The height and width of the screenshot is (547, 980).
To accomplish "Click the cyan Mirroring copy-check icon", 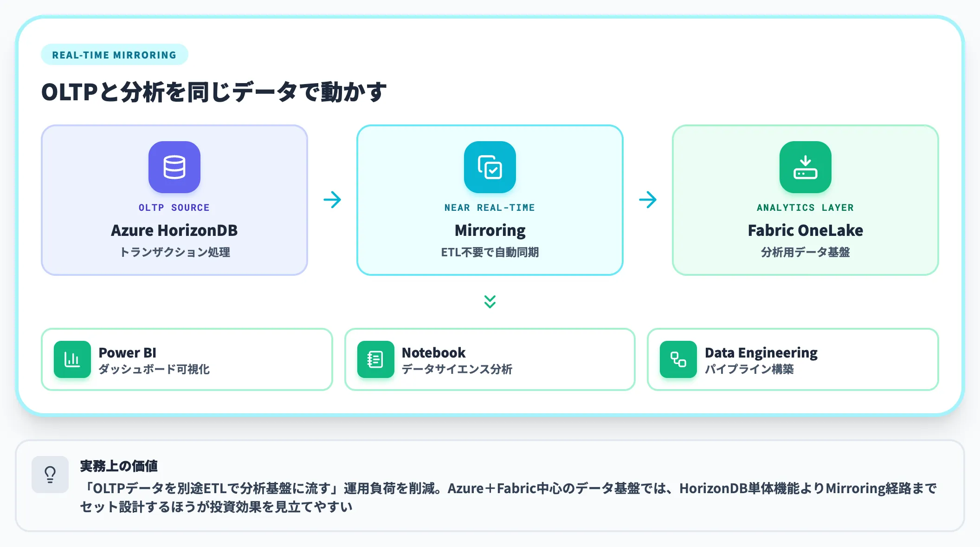I will point(490,167).
